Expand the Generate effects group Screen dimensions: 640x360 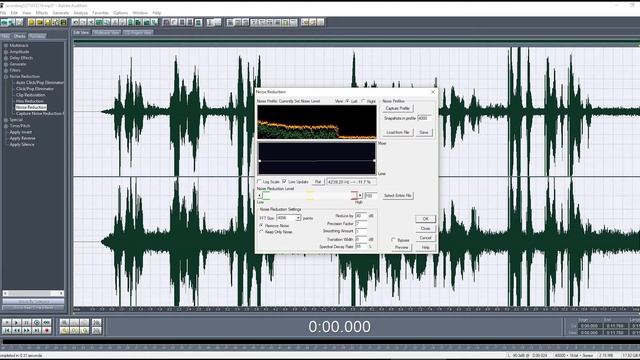pyautogui.click(x=6, y=64)
